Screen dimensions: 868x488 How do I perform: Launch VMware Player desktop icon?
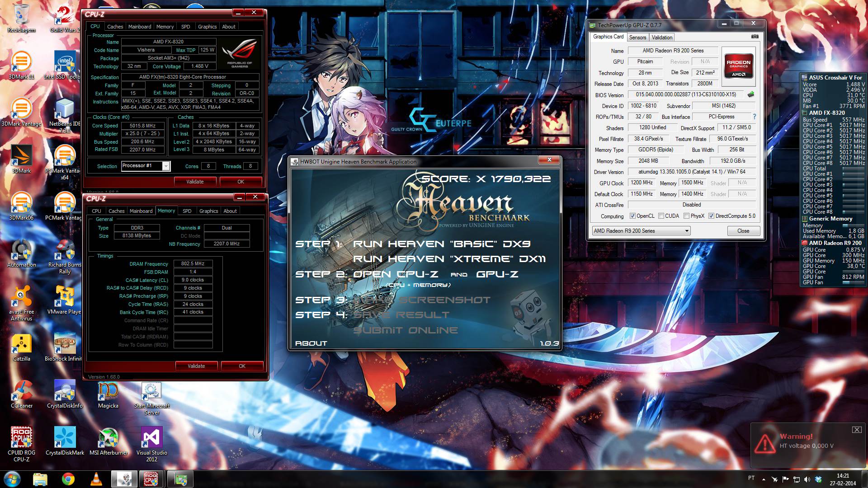(x=64, y=300)
